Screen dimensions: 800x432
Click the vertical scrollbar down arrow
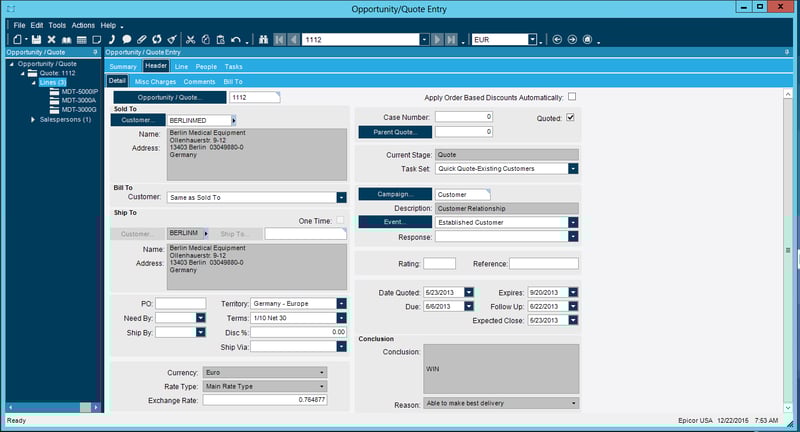point(788,408)
